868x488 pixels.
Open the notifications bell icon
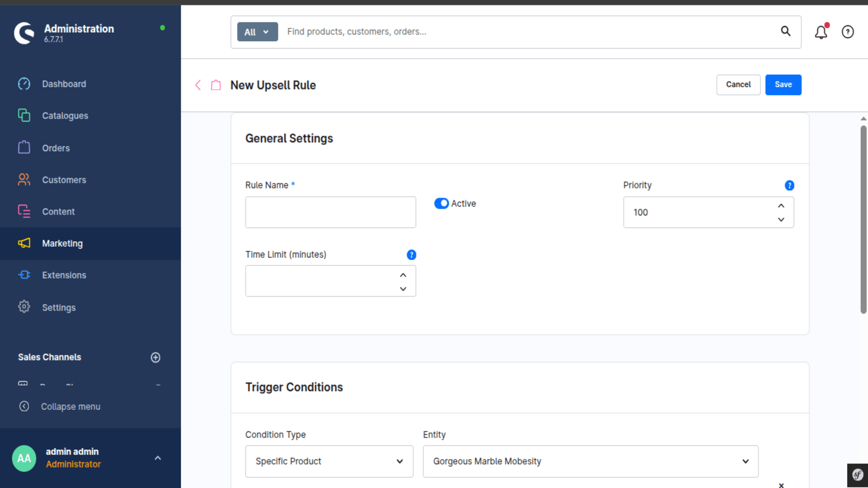(821, 32)
